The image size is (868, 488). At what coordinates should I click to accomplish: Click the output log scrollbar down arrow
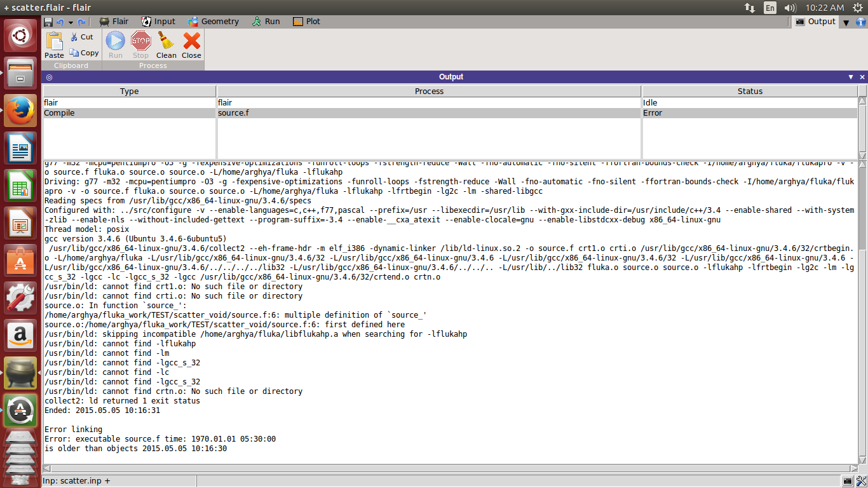click(x=862, y=459)
